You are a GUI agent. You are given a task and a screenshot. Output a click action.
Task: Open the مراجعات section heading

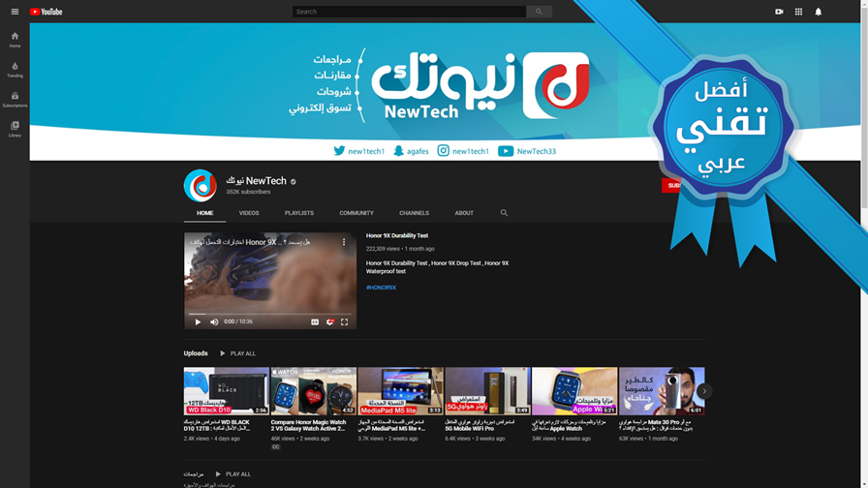click(x=194, y=474)
